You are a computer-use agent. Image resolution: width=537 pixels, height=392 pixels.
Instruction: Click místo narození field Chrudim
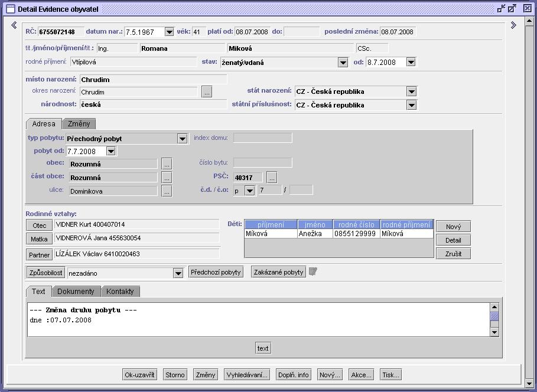[154, 80]
